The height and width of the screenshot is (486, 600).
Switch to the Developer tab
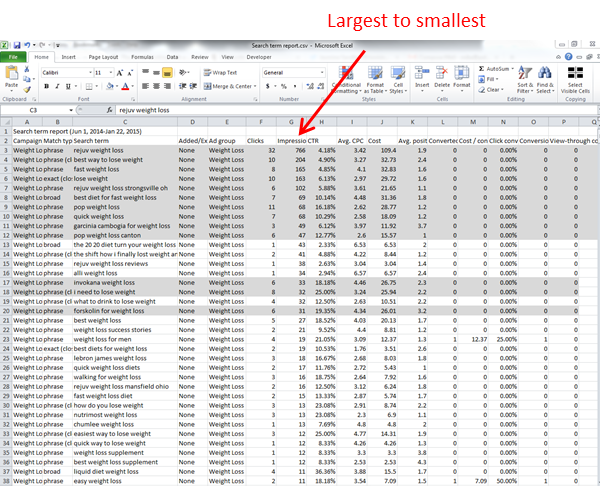(259, 57)
